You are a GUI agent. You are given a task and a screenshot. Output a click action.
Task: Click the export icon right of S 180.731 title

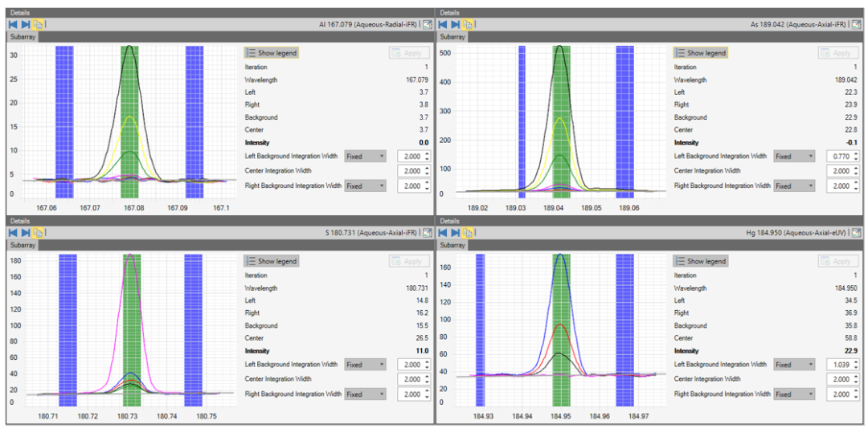(428, 233)
